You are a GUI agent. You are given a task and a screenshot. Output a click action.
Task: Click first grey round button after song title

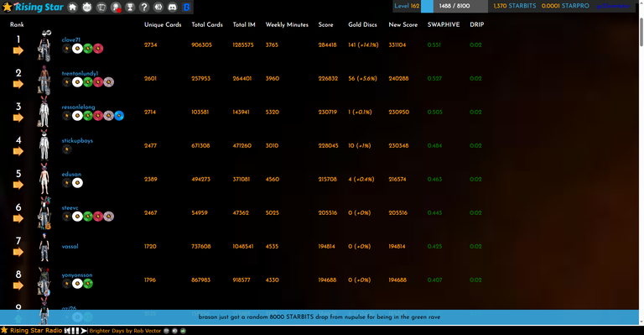166,331
